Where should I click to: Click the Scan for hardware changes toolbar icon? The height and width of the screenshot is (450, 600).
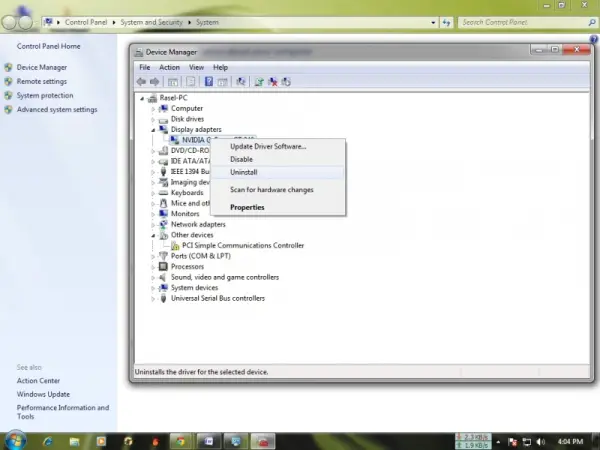tap(241, 82)
